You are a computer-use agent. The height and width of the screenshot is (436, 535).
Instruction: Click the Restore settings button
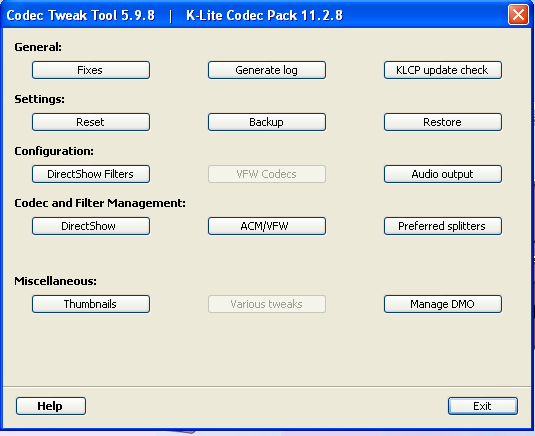[x=443, y=122]
